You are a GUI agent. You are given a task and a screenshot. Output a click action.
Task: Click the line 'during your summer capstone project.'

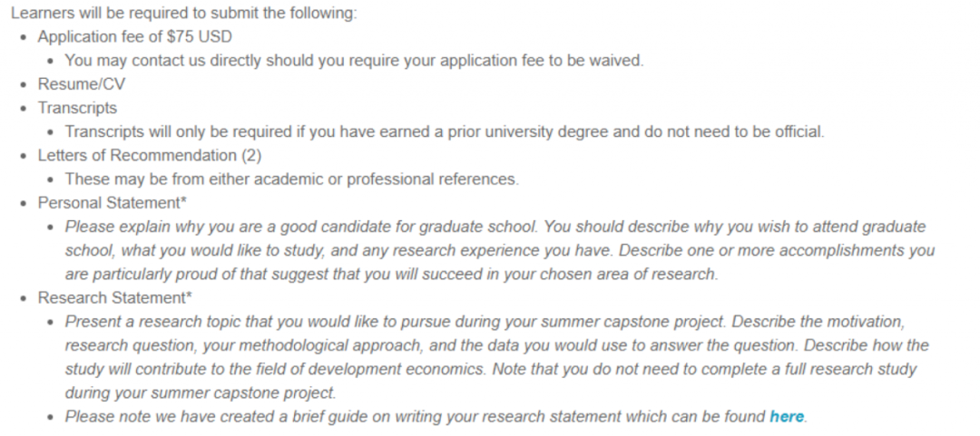point(200,392)
